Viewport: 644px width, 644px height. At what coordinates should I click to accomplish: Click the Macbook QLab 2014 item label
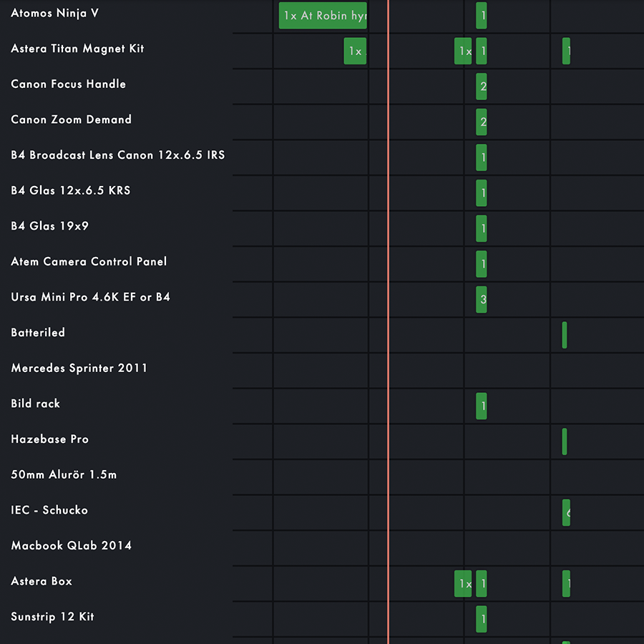(x=72, y=546)
